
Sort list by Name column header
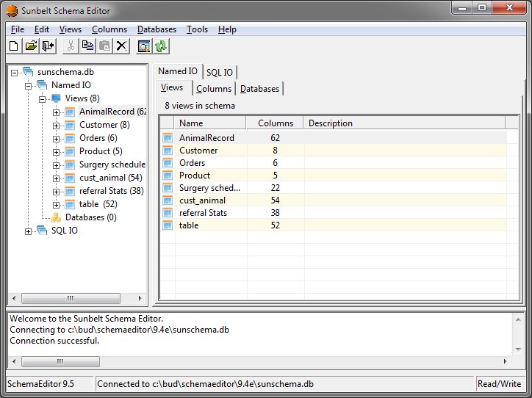[209, 123]
